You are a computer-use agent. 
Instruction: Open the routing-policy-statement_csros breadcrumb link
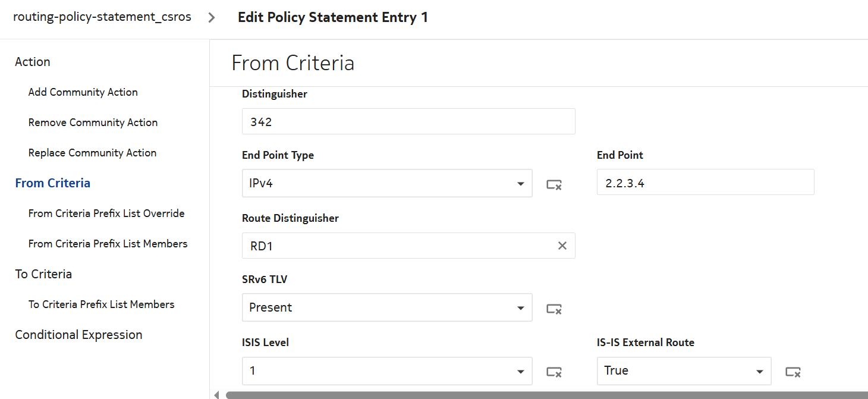click(x=102, y=17)
